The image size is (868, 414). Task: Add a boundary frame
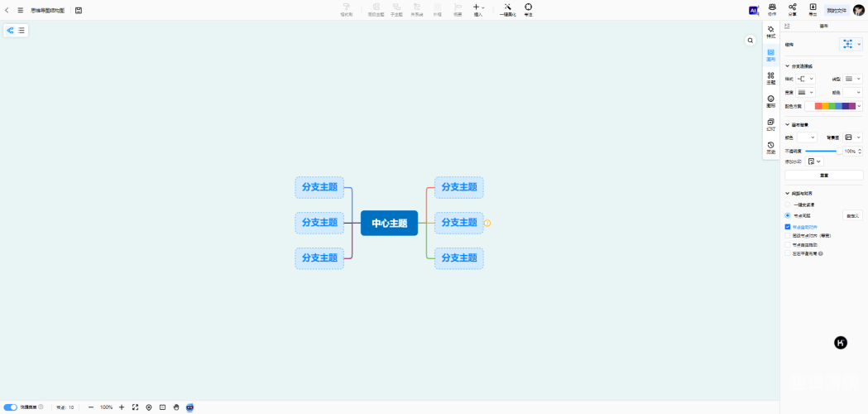(x=438, y=10)
